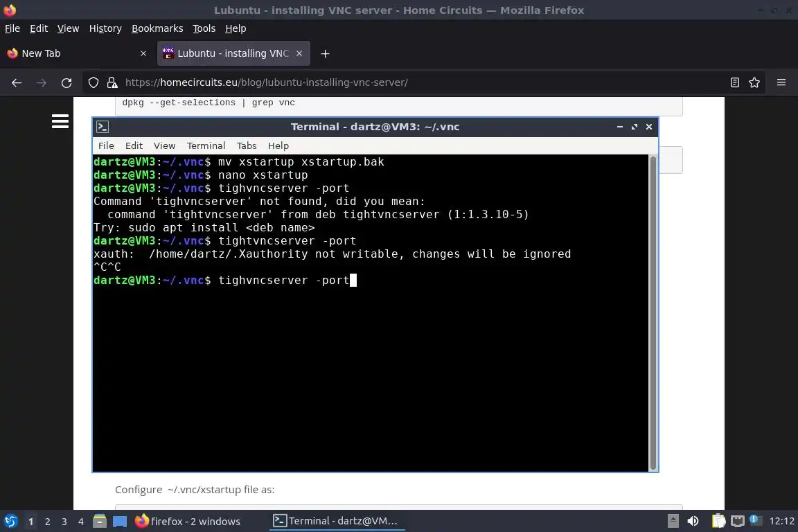Viewport: 798px width, 532px height.
Task: Minimize the Terminal window
Action: (x=619, y=127)
